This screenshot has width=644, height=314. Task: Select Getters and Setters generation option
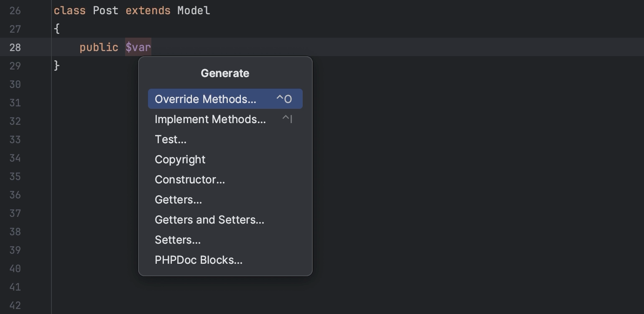pos(209,219)
